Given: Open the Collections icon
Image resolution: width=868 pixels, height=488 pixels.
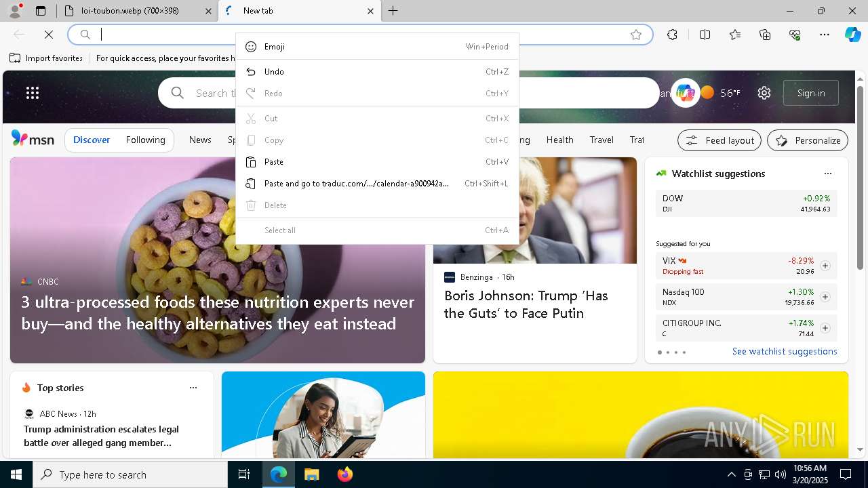Looking at the screenshot, I should point(765,35).
